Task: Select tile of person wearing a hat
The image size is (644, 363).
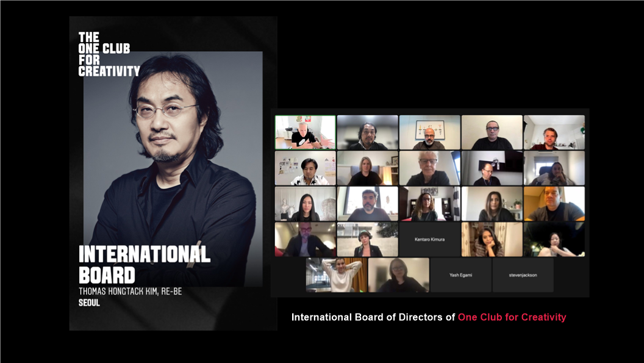Action: [x=368, y=239]
